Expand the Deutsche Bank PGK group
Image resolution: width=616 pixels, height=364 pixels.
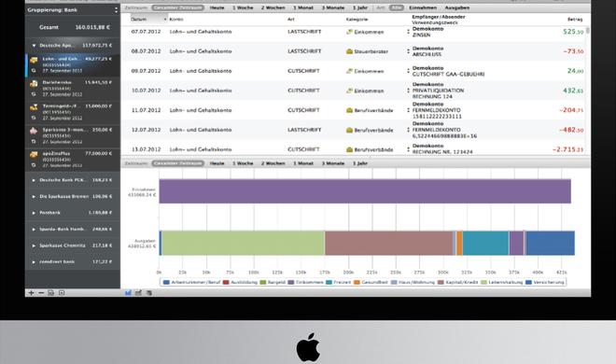click(34, 180)
